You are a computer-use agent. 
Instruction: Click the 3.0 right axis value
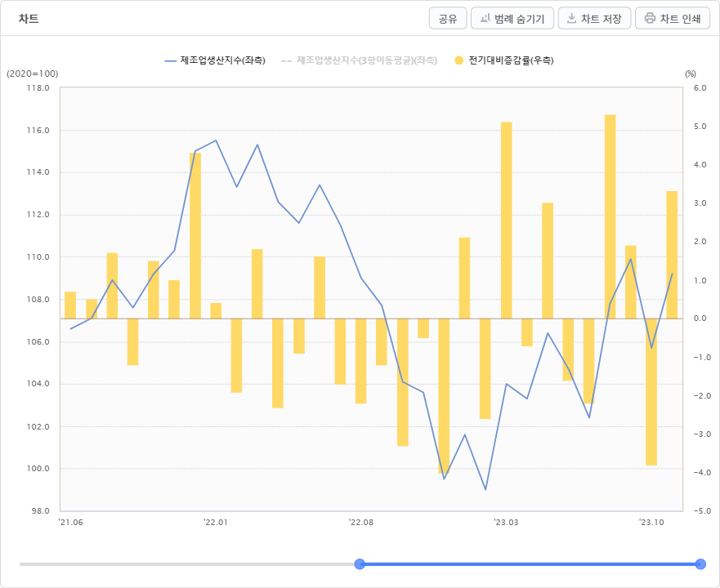click(700, 203)
